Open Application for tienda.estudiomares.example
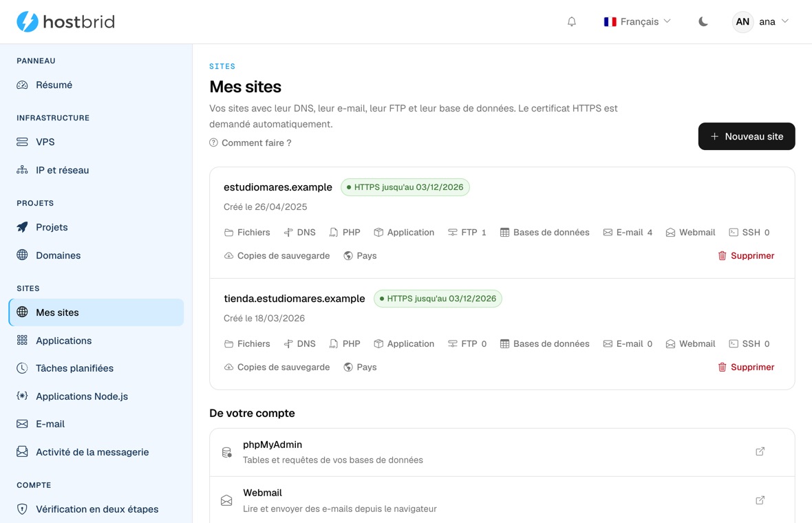The image size is (812, 523). coord(404,344)
